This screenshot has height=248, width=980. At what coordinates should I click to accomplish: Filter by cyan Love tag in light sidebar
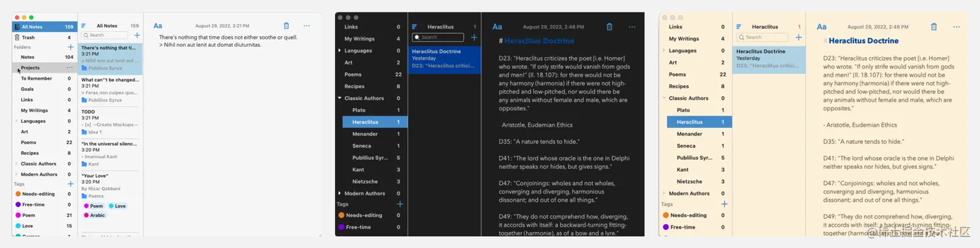pos(45,226)
